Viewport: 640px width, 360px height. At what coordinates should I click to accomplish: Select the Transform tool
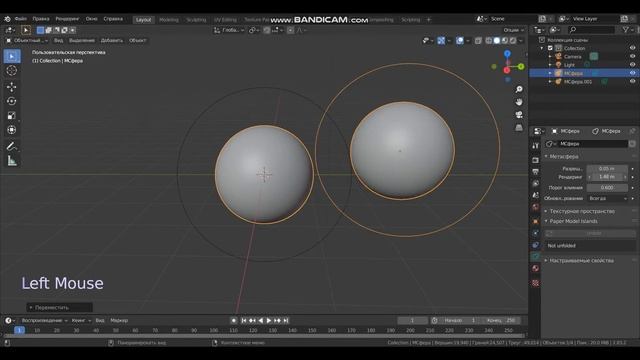(x=12, y=130)
